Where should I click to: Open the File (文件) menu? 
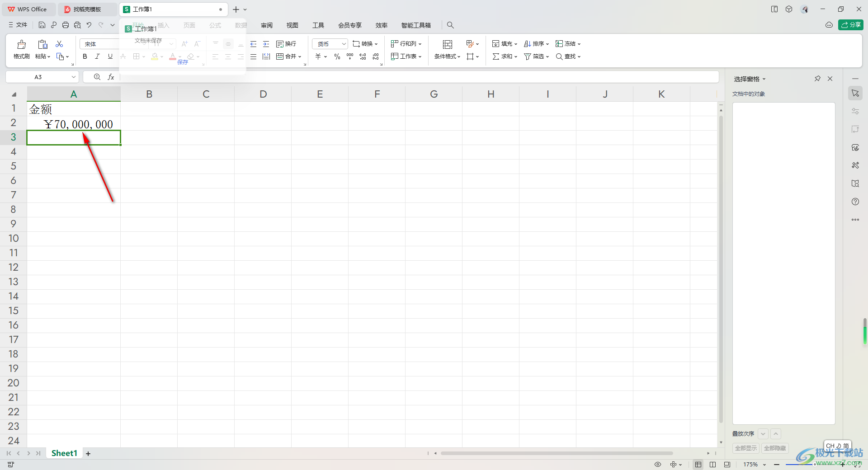18,25
